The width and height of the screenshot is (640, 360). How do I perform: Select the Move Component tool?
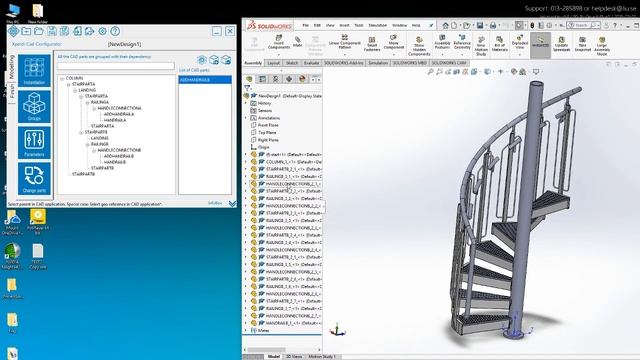click(x=393, y=42)
